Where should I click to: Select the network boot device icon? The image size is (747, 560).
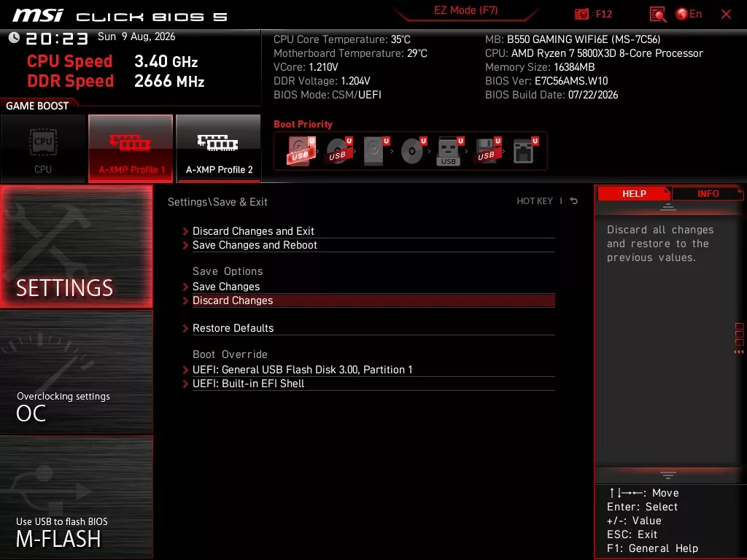525,151
